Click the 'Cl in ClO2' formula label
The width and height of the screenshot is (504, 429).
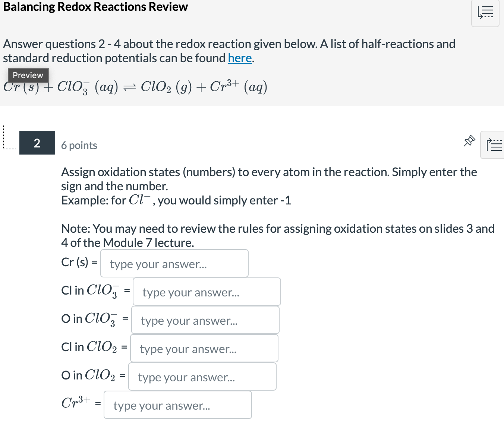pyautogui.click(x=89, y=347)
